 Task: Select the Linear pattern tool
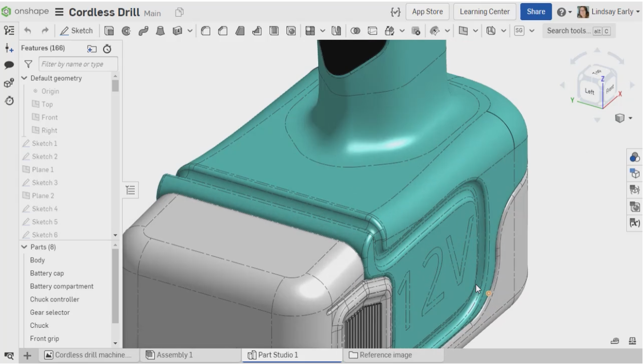tap(310, 31)
